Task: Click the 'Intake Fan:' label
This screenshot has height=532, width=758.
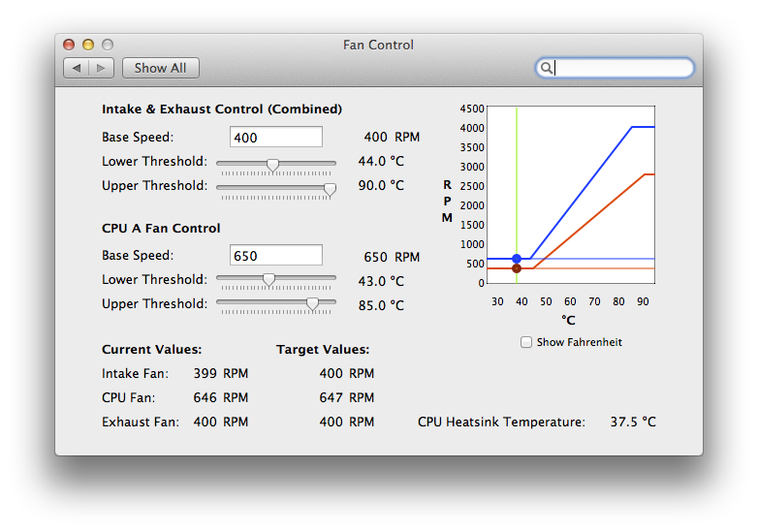Action: click(135, 373)
